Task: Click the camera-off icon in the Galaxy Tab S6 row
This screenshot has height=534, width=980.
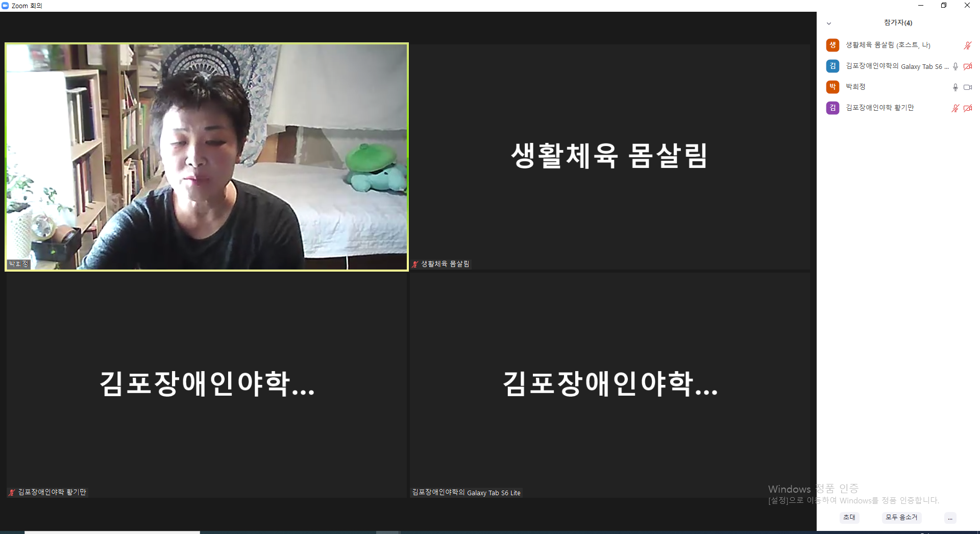Action: coord(968,66)
